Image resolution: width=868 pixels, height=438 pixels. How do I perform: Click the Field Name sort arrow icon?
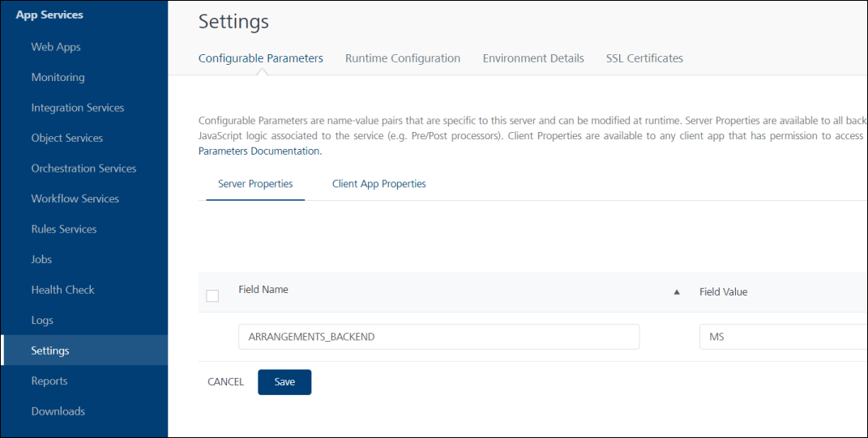tap(676, 292)
